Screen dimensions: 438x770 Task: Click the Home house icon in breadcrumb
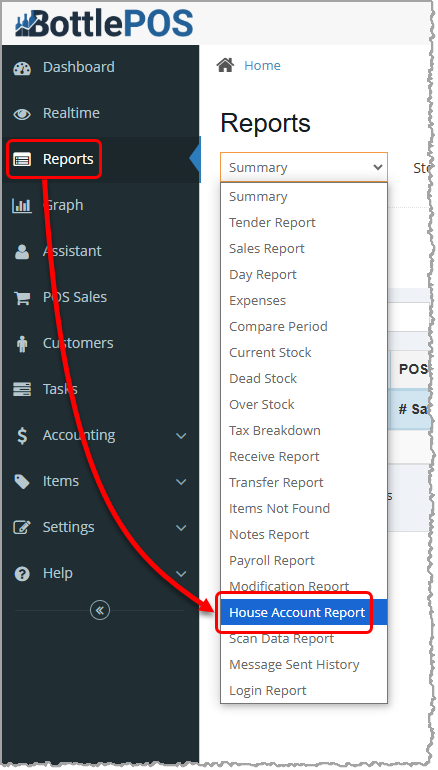click(x=225, y=65)
